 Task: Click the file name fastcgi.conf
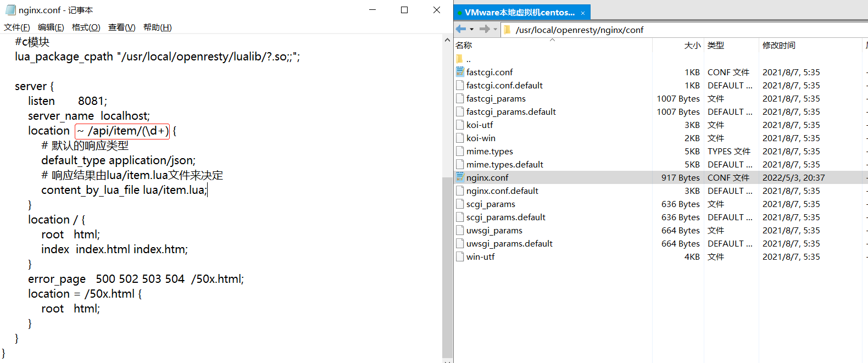click(x=489, y=72)
